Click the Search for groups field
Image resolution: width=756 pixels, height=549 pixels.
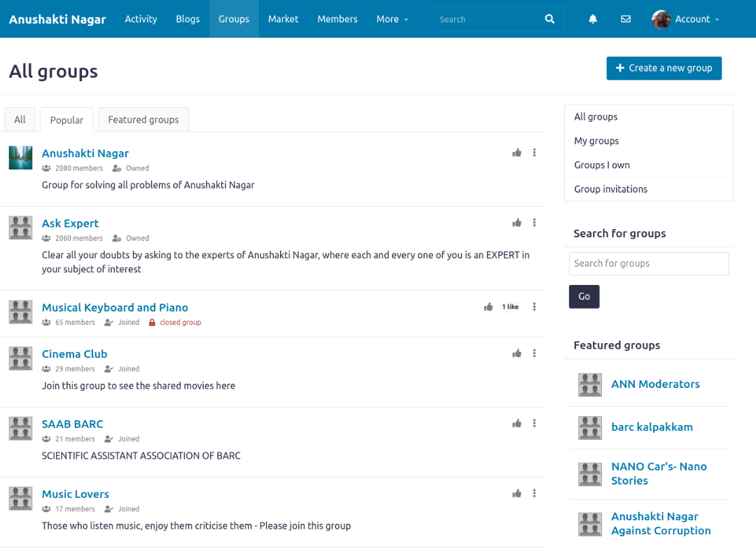click(648, 263)
